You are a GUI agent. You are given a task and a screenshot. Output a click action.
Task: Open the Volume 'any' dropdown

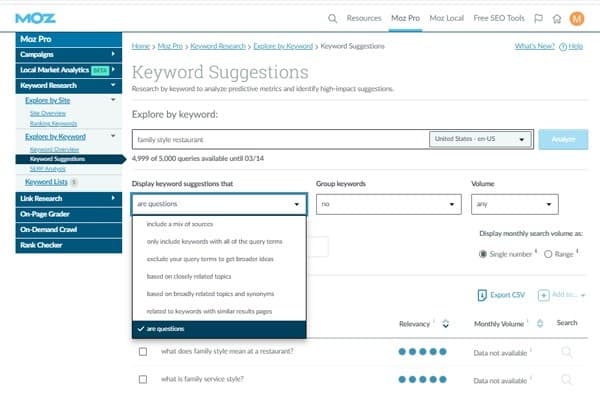(515, 204)
